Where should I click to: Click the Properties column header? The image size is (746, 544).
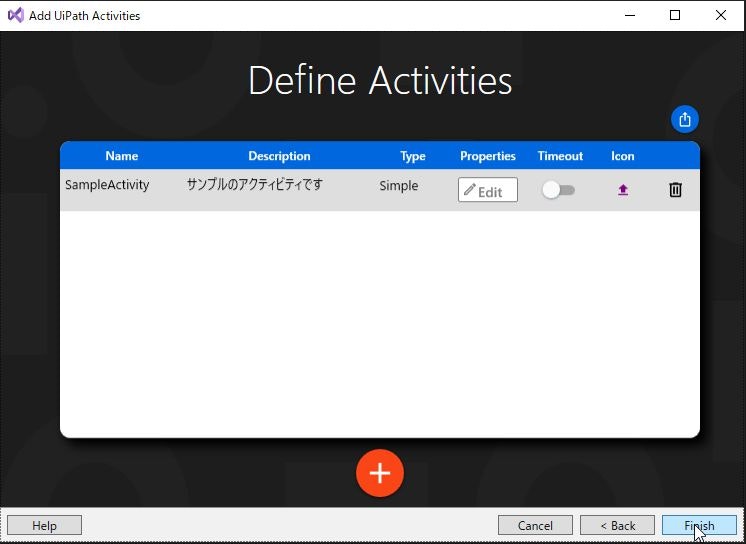point(488,156)
